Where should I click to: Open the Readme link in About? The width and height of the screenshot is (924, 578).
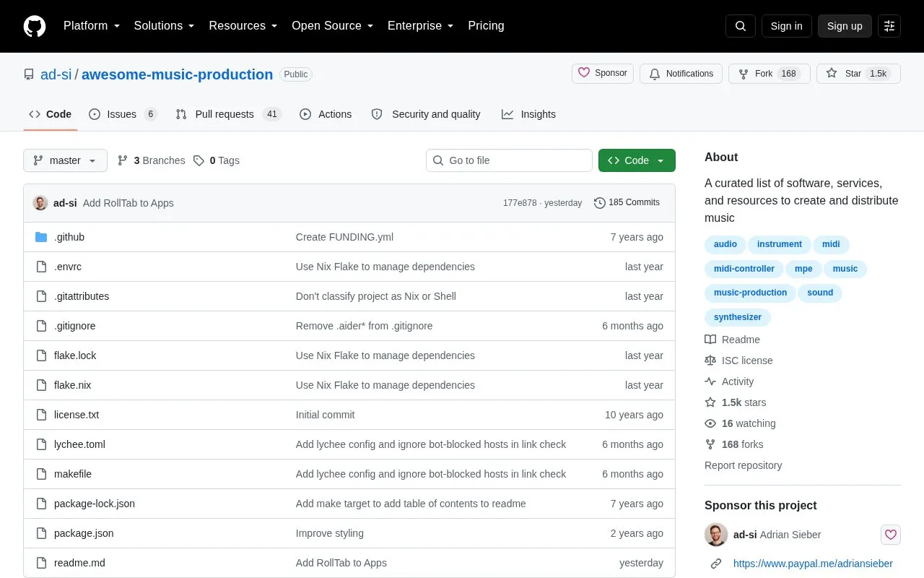point(732,340)
